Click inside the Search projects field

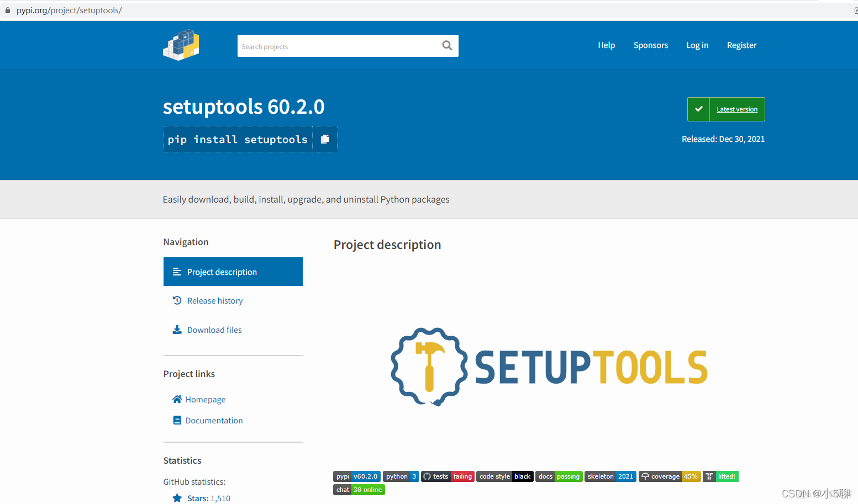[x=331, y=46]
